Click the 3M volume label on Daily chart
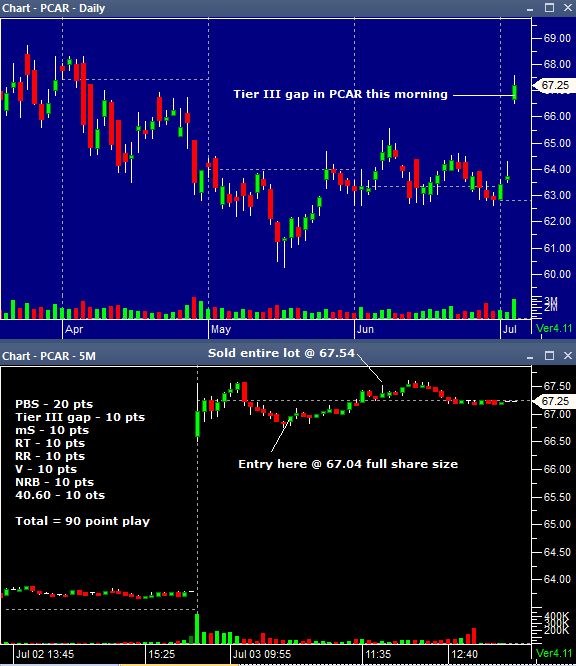576x666 pixels. (551, 300)
